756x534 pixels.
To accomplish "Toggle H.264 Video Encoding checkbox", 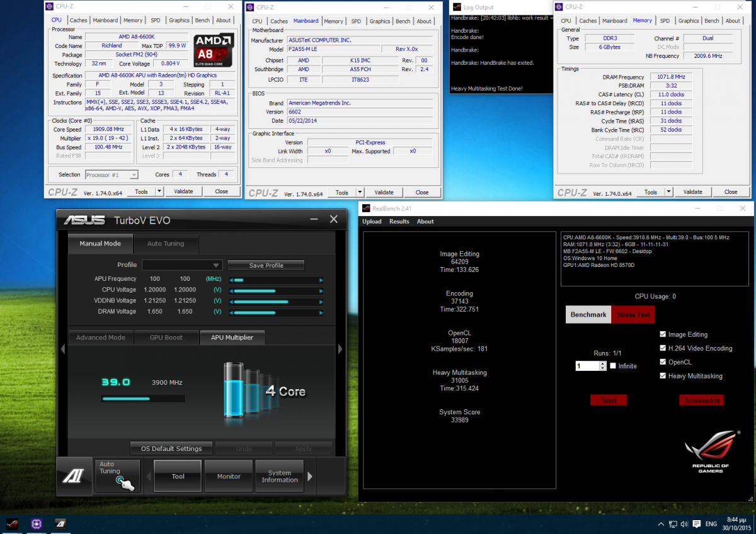I will pos(663,348).
